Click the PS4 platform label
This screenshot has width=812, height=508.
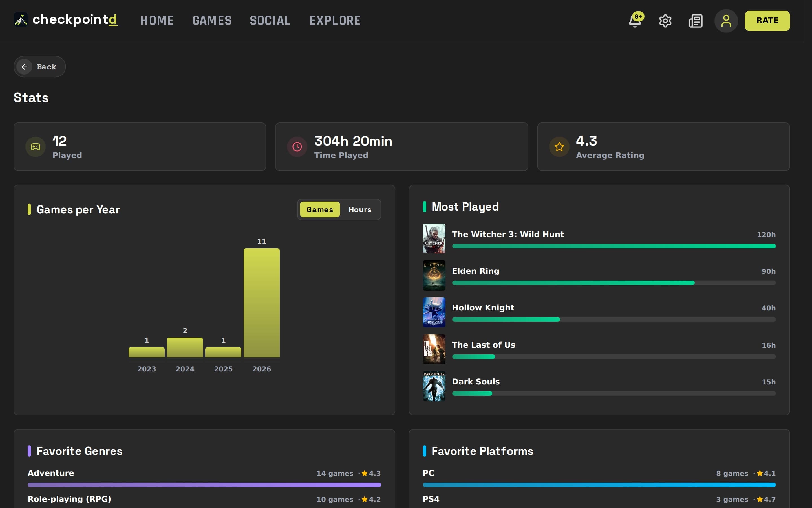431,499
